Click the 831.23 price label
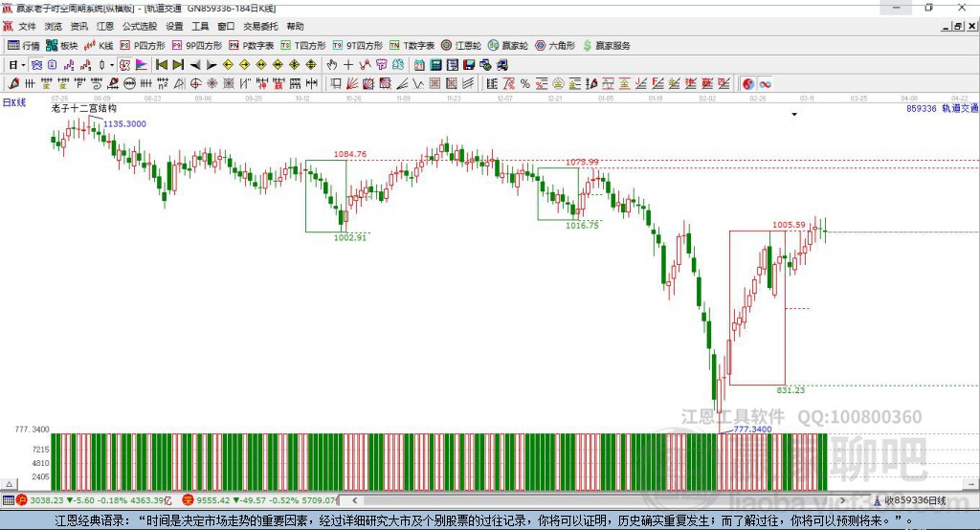The width and height of the screenshot is (980, 530). [791, 390]
